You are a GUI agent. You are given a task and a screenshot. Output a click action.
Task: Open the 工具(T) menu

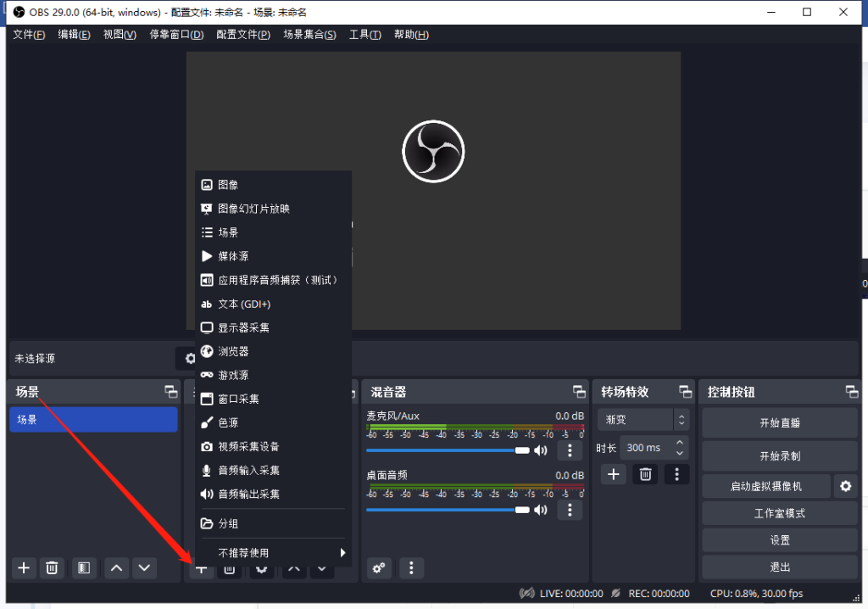(x=364, y=35)
